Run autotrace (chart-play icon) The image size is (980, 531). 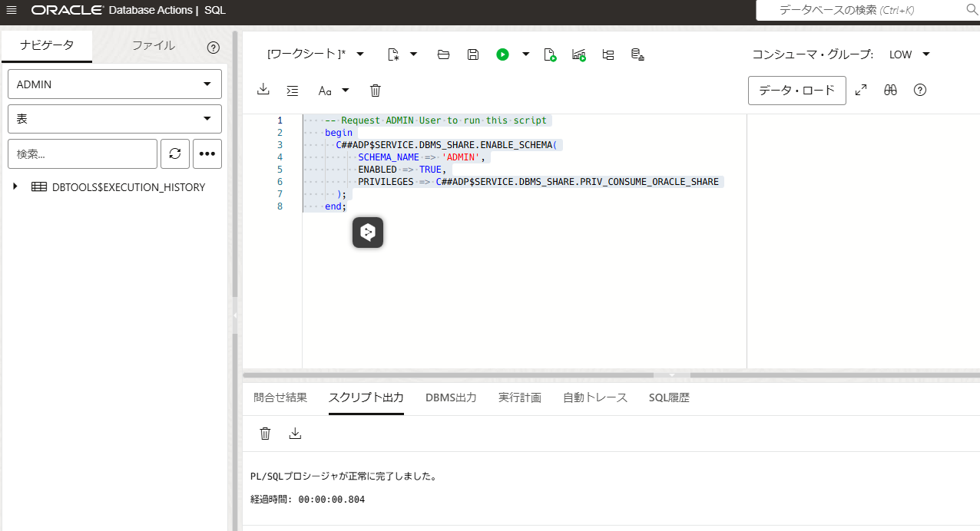click(578, 54)
